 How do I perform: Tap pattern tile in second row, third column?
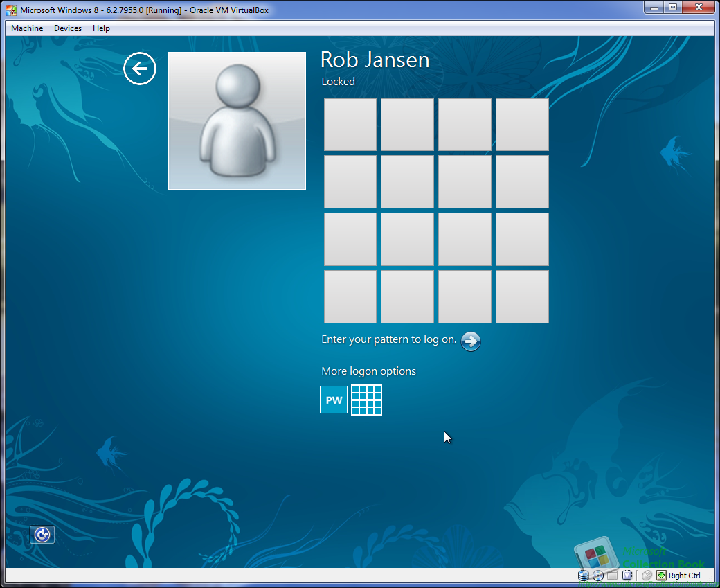point(465,182)
